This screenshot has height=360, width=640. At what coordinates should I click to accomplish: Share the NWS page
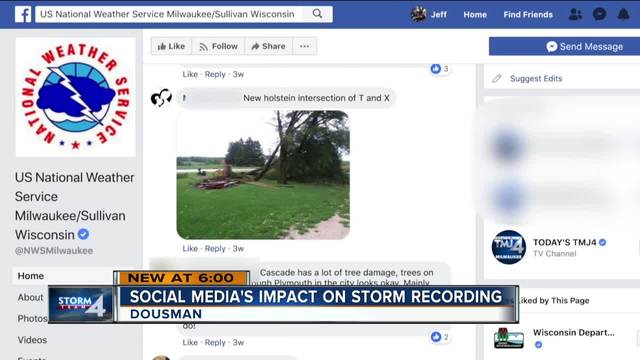(x=268, y=46)
